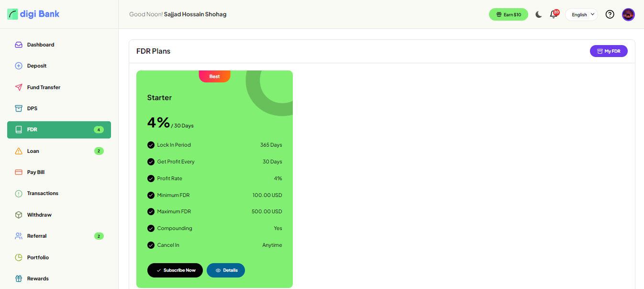The width and height of the screenshot is (644, 289).
Task: View the Starter plan Details
Action: pyautogui.click(x=226, y=270)
